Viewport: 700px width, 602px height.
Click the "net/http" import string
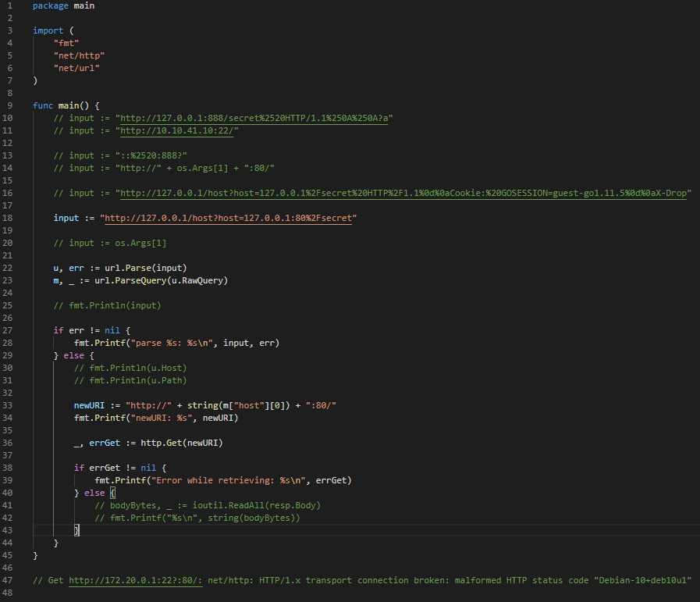(x=80, y=55)
